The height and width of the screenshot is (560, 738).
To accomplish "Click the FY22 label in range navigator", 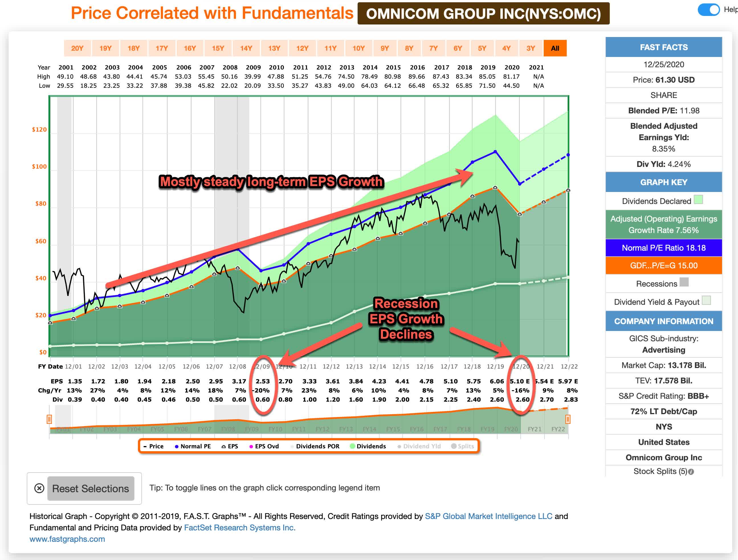I will (558, 429).
